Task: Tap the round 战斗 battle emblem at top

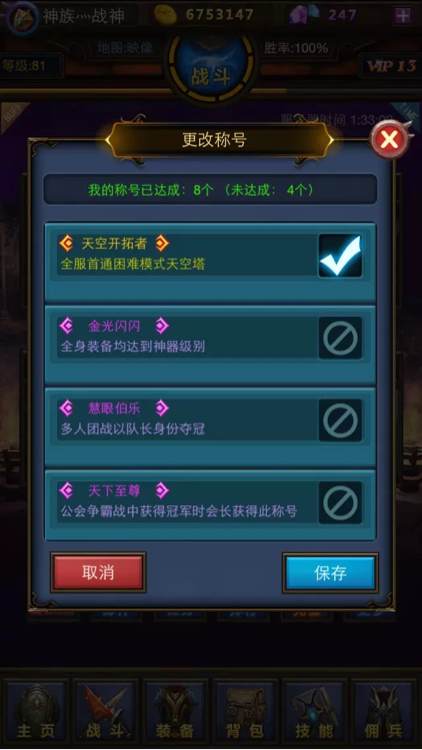Action: point(211,68)
